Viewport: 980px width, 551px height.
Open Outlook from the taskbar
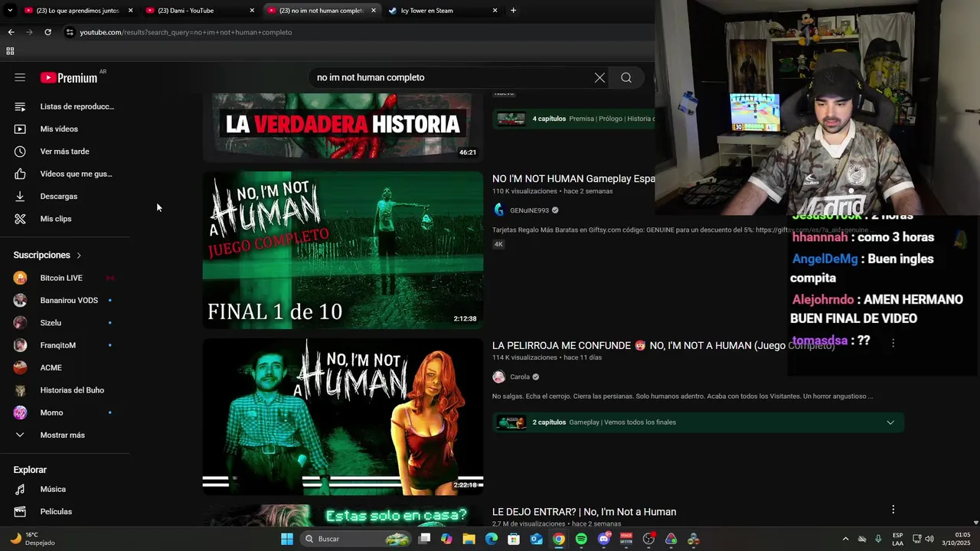537,539
